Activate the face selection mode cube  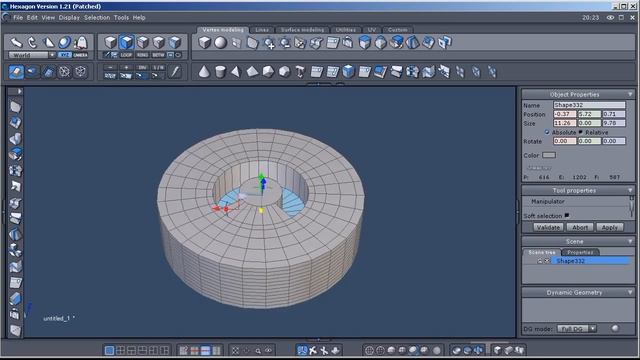pyautogui.click(x=127, y=42)
